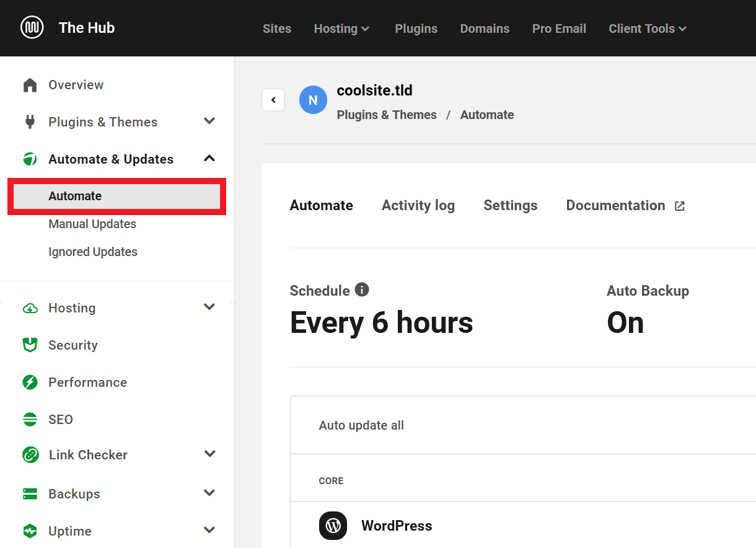Click the WPMU DEV logo icon
756x548 pixels.
pyautogui.click(x=32, y=28)
